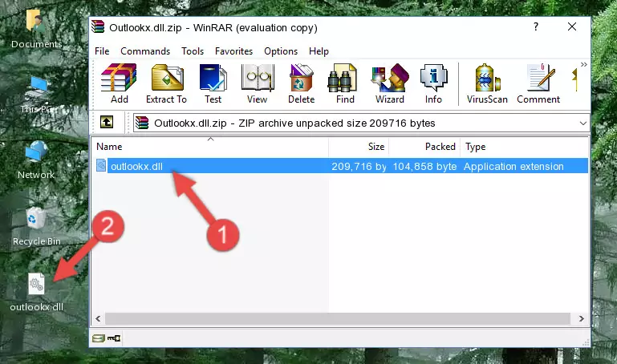This screenshot has width=617, height=364.
Task: Sort by the Name column header
Action: pyautogui.click(x=210, y=147)
